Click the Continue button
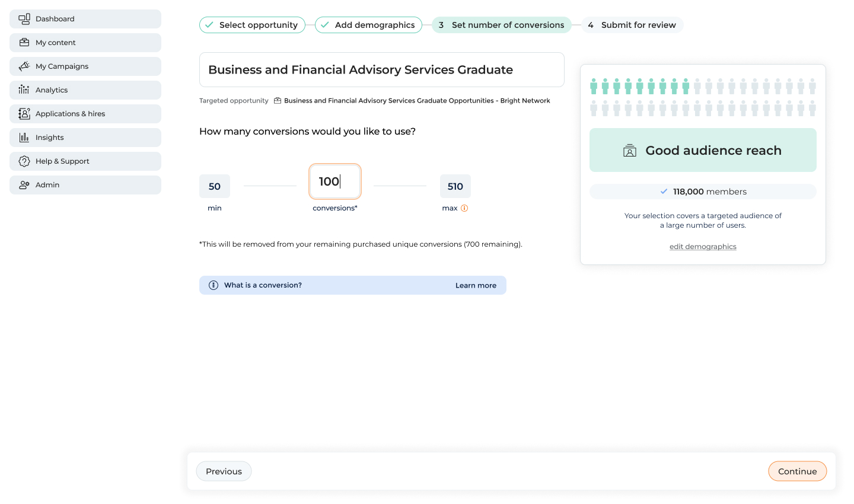 point(797,471)
